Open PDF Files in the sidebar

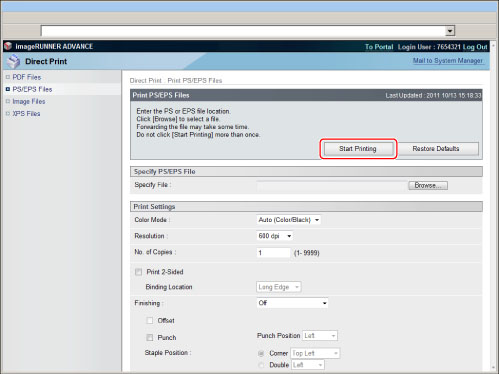(x=27, y=77)
